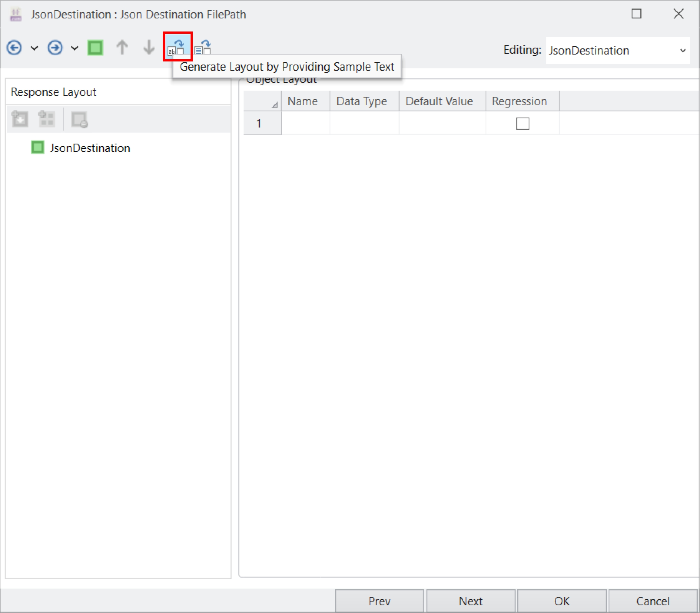The image size is (700, 613).
Task: Open the forward navigation history dropdown
Action: point(75,48)
